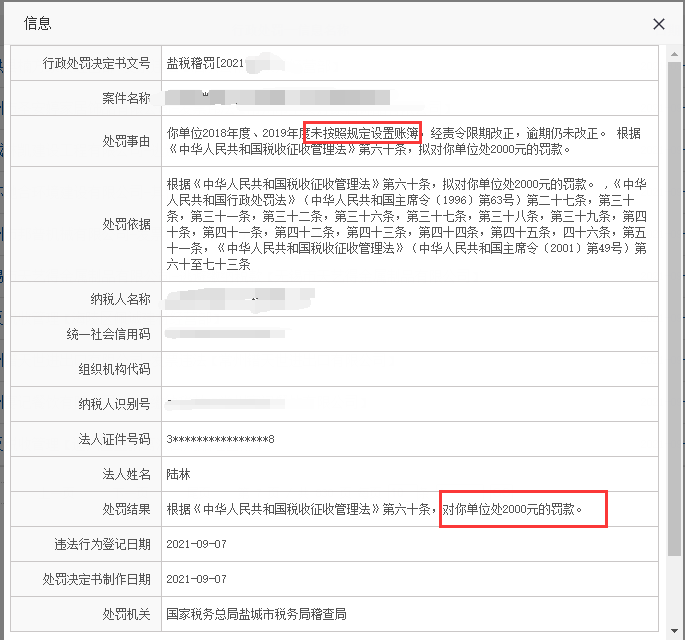Viewport: 685px width, 640px height.
Task: Click the 处罚依据 label
Action: [126, 224]
